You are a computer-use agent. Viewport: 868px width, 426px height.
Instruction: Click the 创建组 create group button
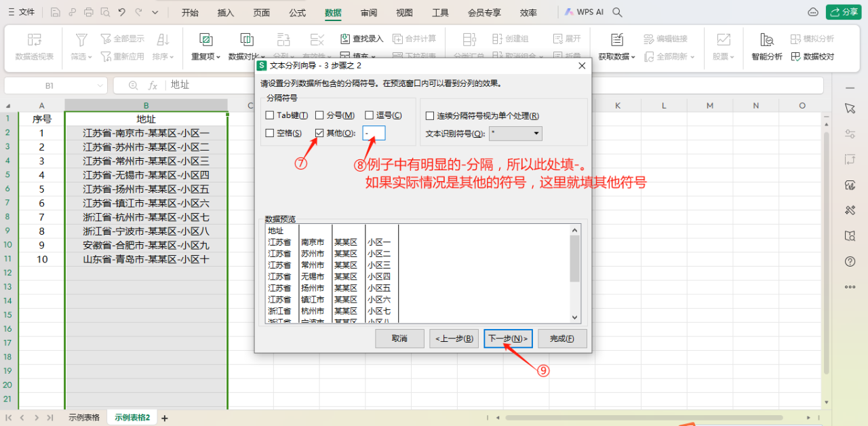pos(511,39)
